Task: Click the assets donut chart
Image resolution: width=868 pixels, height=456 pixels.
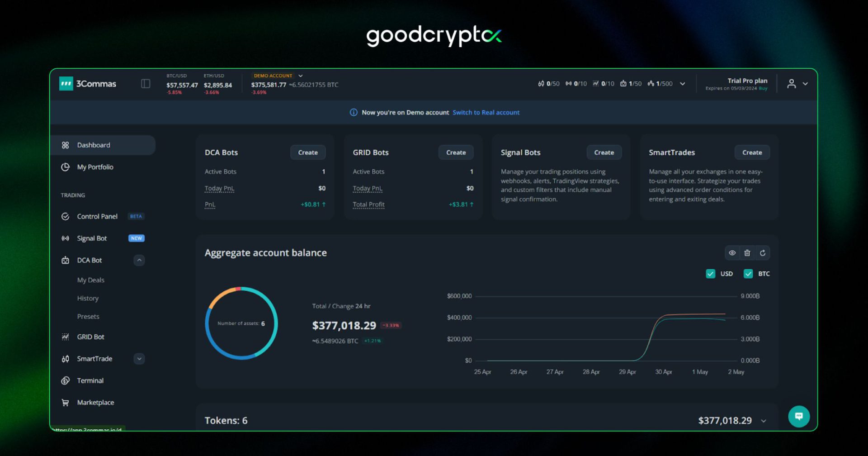Action: pyautogui.click(x=241, y=323)
